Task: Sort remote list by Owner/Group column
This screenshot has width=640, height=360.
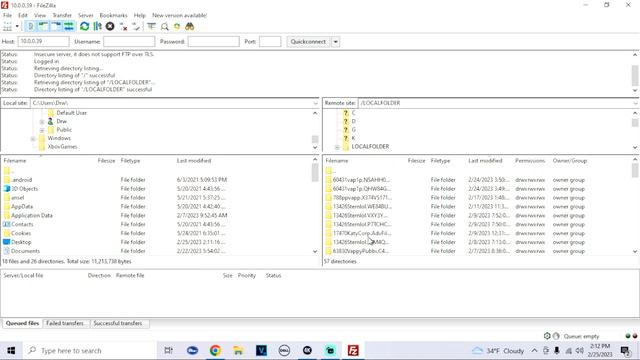Action: 570,161
